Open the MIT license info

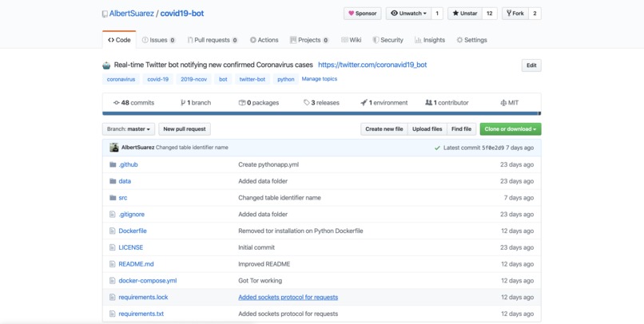click(x=509, y=102)
